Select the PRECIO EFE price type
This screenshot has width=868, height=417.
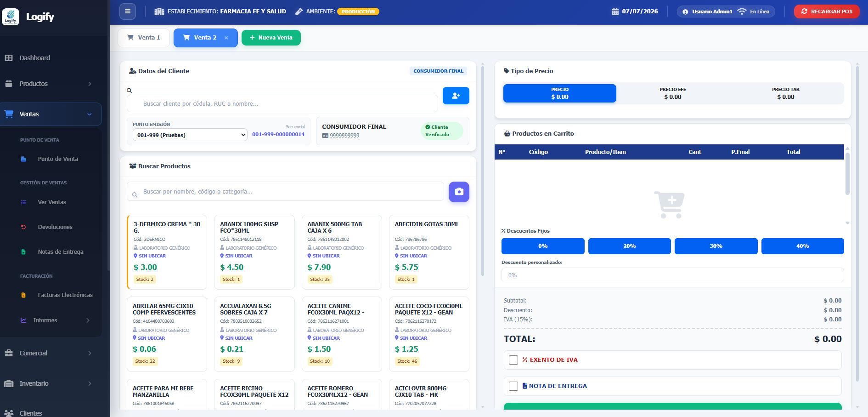(673, 93)
